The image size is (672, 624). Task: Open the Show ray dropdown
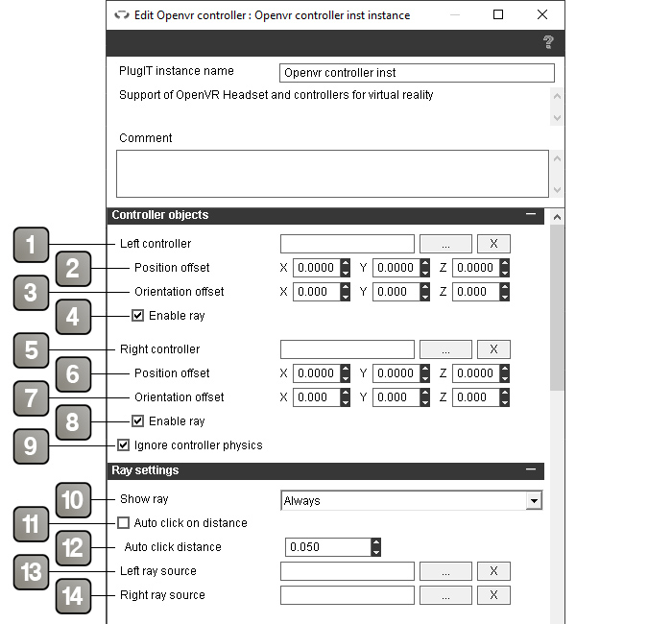tap(534, 500)
